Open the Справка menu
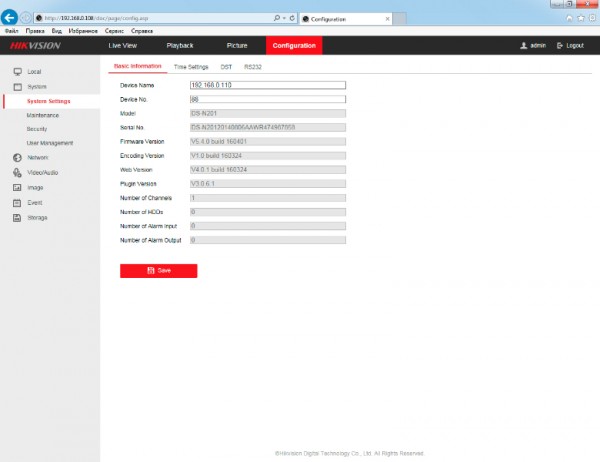 pyautogui.click(x=142, y=31)
